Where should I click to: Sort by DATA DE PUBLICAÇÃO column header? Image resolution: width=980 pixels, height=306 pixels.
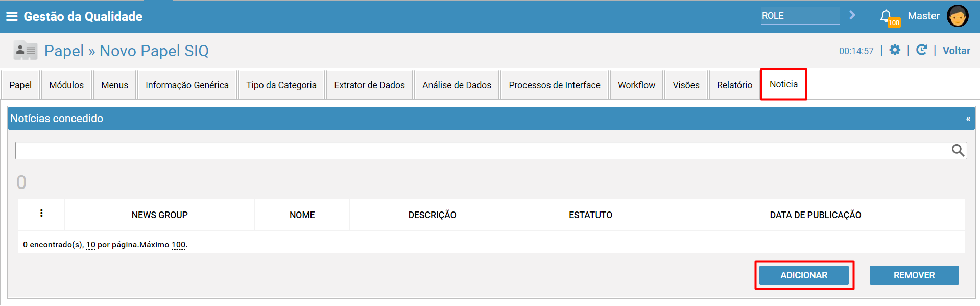[x=816, y=215]
